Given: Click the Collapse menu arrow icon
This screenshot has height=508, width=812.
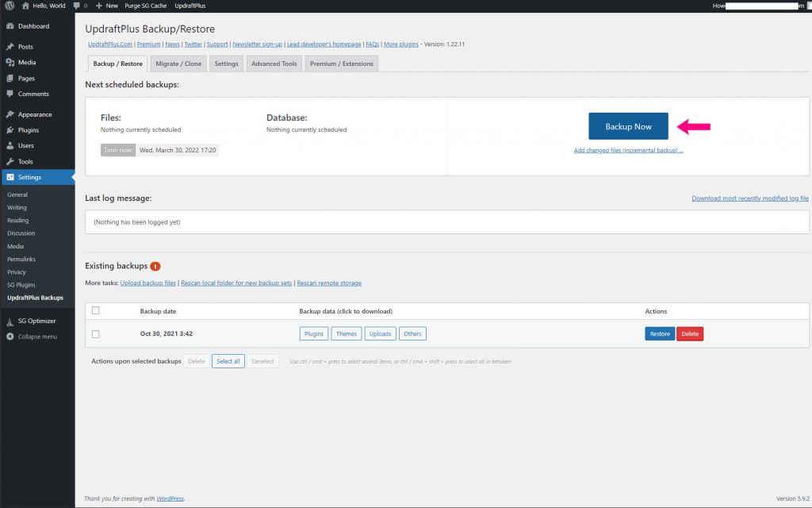Looking at the screenshot, I should pos(10,337).
